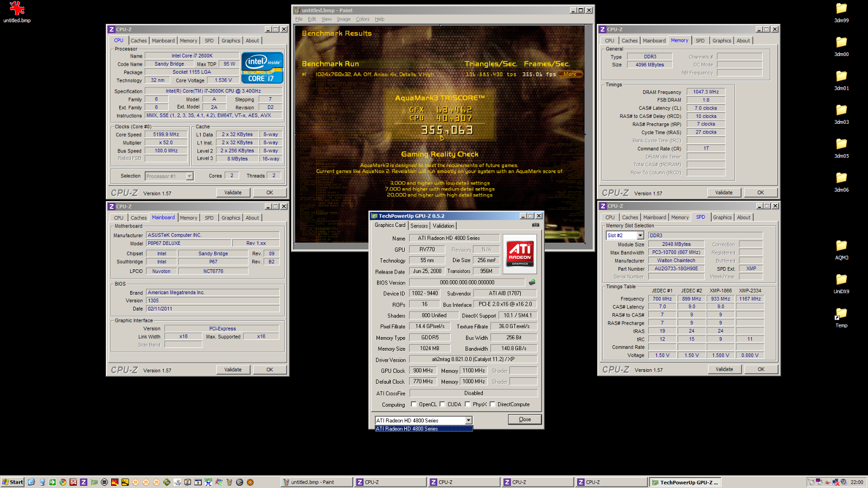Switch to TechPowerUp GPU-Z taskbar button
868x488 pixels.
tap(685, 482)
